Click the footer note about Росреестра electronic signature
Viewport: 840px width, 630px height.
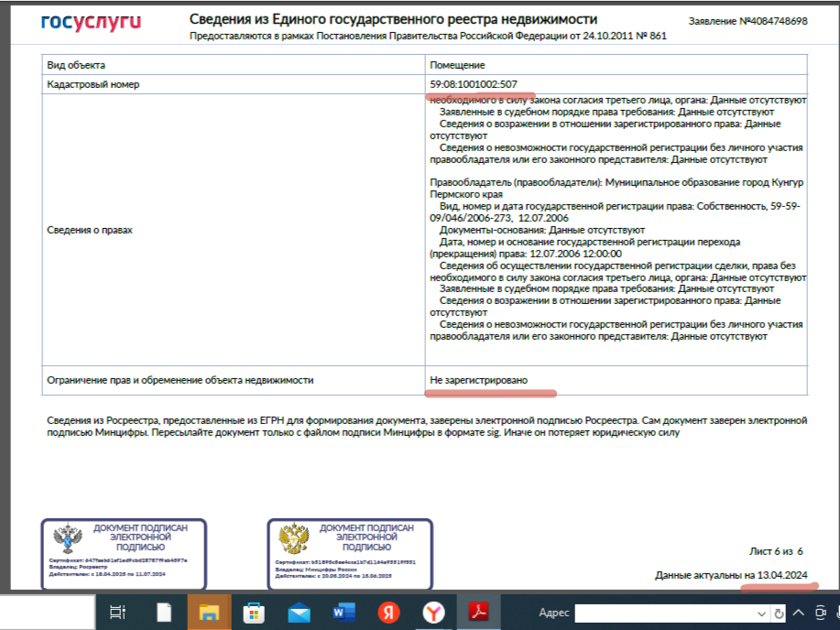pos(427,427)
